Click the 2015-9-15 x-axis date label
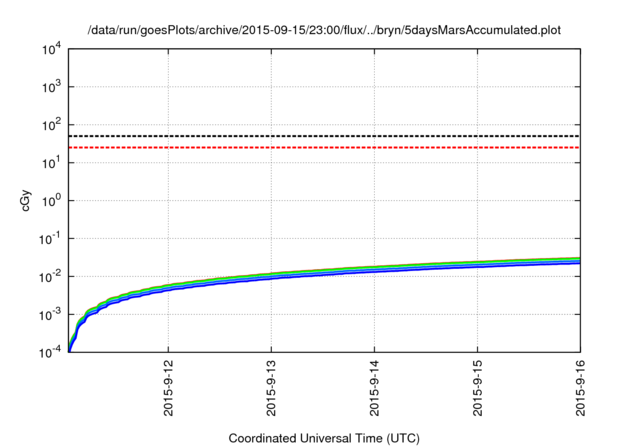The width and height of the screenshot is (640, 448). tap(478, 388)
